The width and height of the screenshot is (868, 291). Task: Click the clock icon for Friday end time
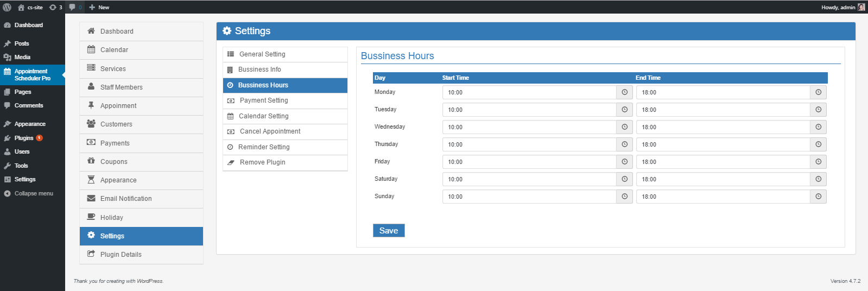coord(818,162)
